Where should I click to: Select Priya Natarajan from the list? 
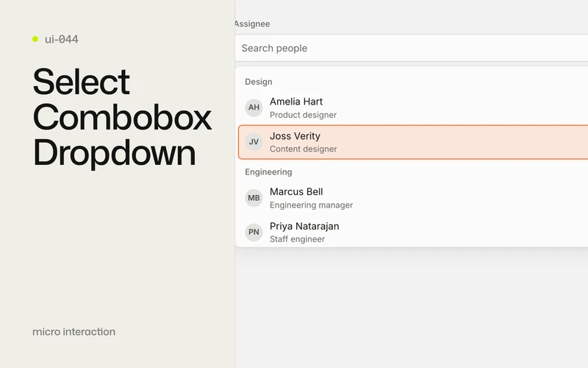[x=413, y=232]
